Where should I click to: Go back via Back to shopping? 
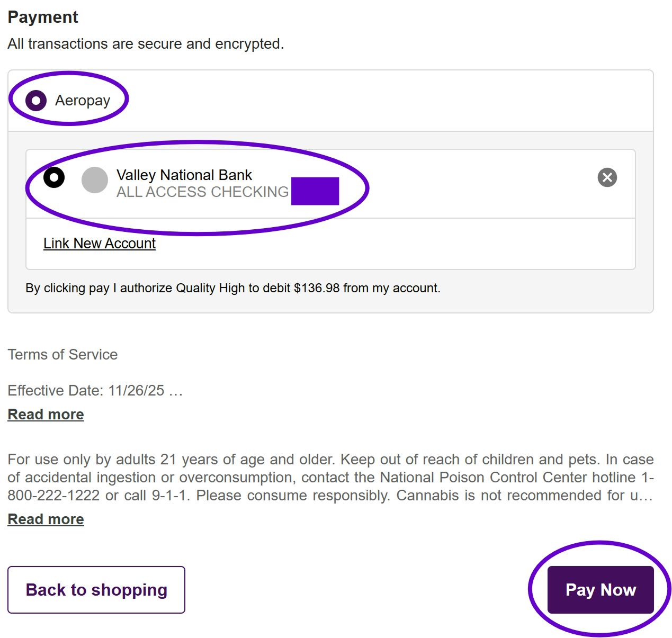tap(96, 590)
